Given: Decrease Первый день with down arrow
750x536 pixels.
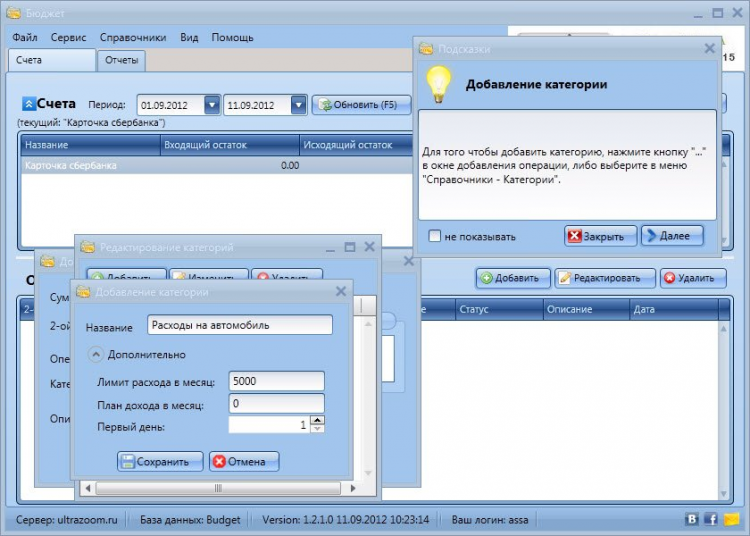Looking at the screenshot, I should click(318, 429).
